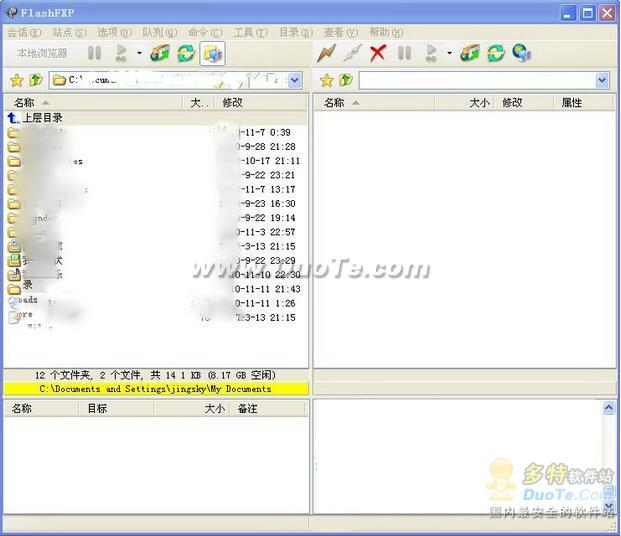Image resolution: width=621 pixels, height=536 pixels.
Task: Select the row dated 11-10 22:30
Action: (156, 275)
